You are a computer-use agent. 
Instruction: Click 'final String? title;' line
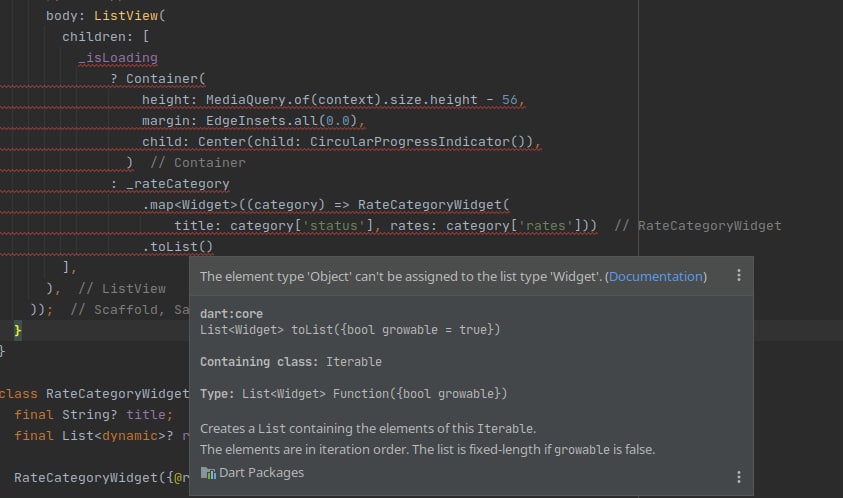[94, 415]
